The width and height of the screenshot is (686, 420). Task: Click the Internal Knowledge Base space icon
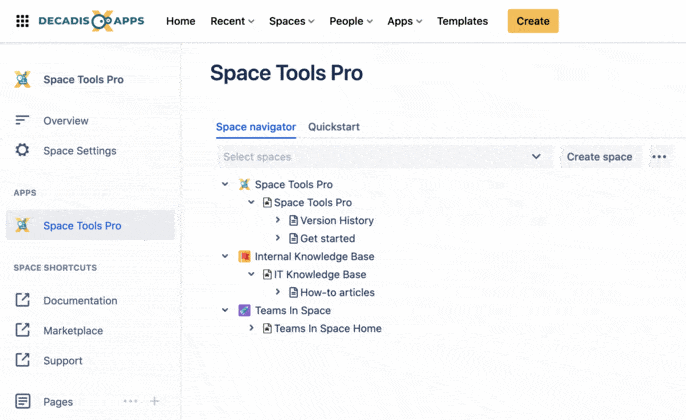[x=244, y=256]
